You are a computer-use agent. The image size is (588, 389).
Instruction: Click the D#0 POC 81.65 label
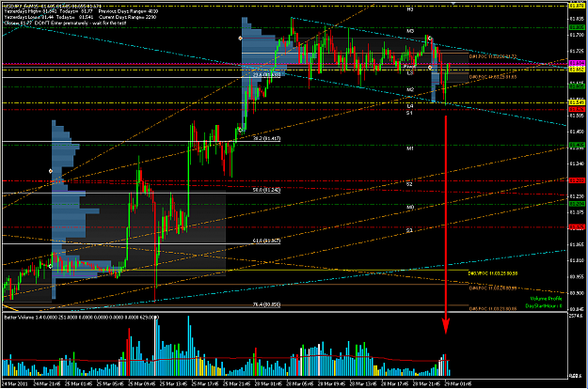(493, 77)
